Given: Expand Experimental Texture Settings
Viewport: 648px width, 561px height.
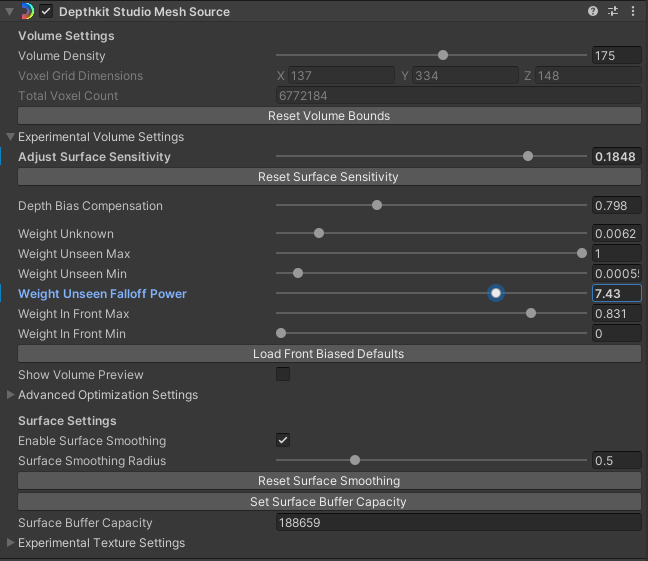Looking at the screenshot, I should coord(11,543).
